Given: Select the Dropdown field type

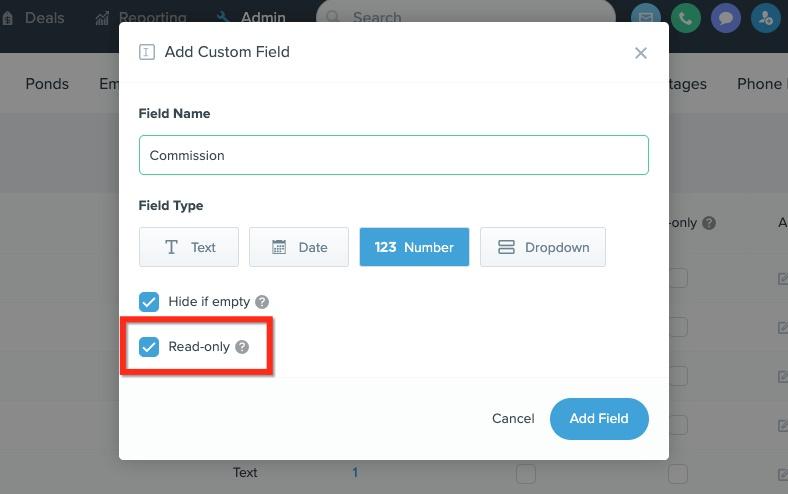Looking at the screenshot, I should 543,247.
